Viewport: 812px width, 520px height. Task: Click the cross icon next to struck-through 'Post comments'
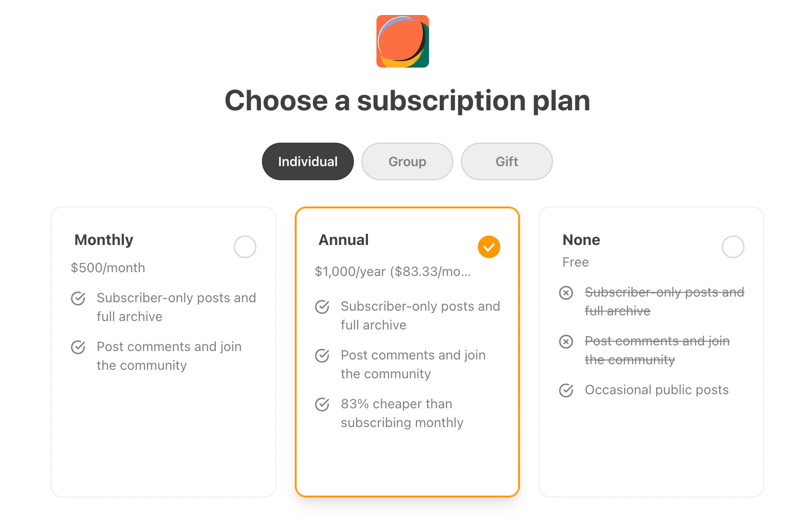point(567,342)
